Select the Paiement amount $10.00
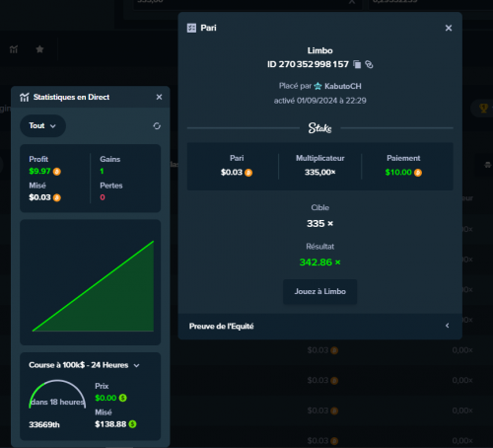 pos(398,172)
